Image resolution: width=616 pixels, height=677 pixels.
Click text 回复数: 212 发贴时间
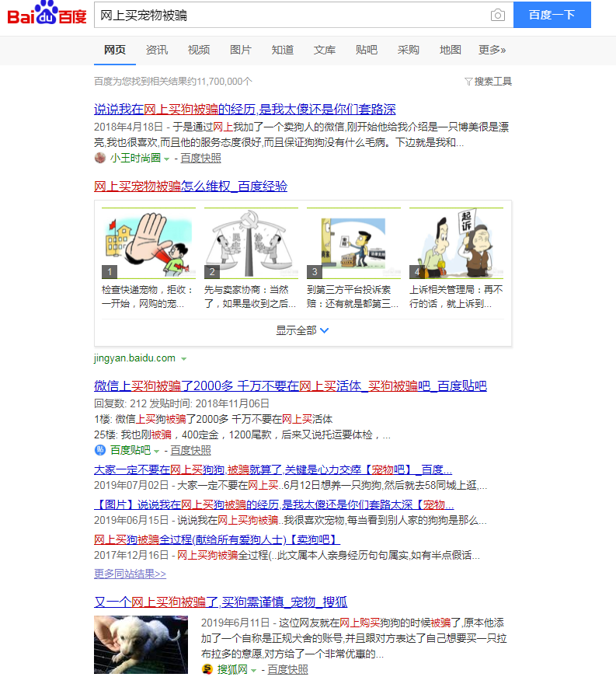click(182, 403)
